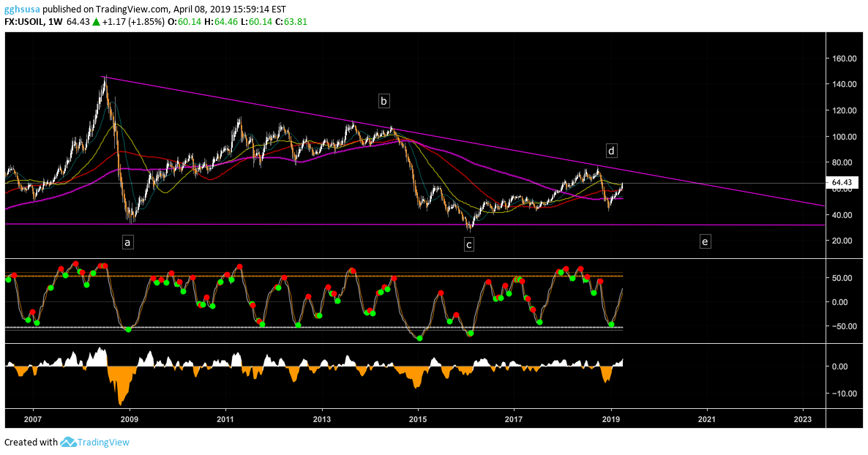Select the FX:USOIL symbol name
Screen dimensions: 868x455
point(26,22)
